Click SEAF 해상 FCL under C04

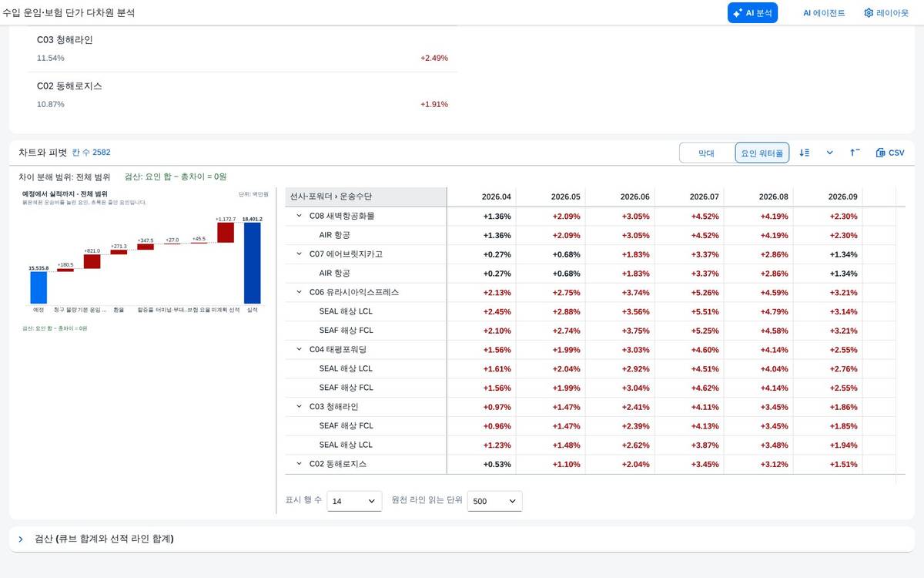point(346,388)
